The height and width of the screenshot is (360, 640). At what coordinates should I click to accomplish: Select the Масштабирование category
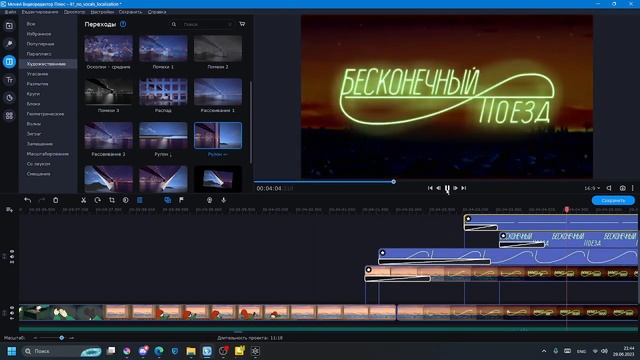pyautogui.click(x=48, y=154)
